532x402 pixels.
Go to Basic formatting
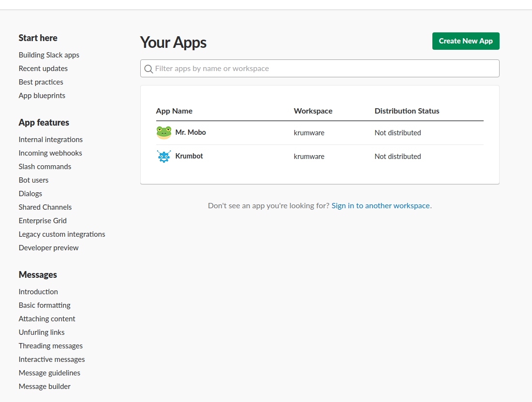tap(44, 305)
